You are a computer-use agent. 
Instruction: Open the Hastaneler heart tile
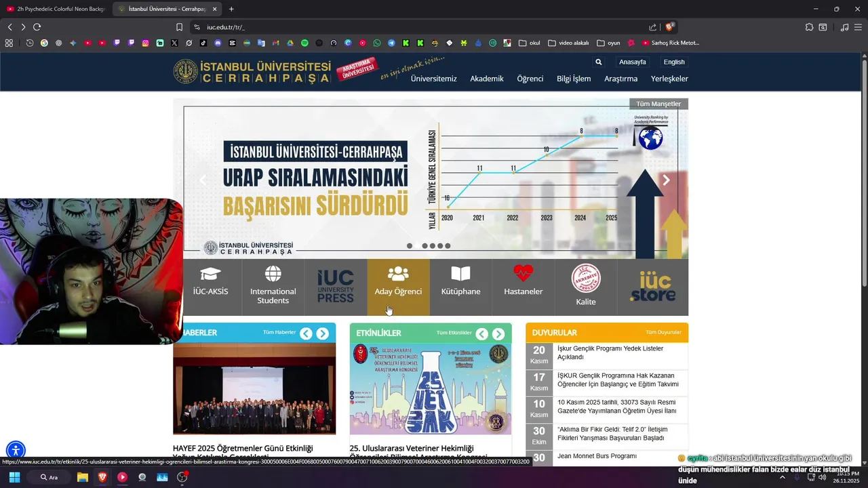click(x=523, y=287)
